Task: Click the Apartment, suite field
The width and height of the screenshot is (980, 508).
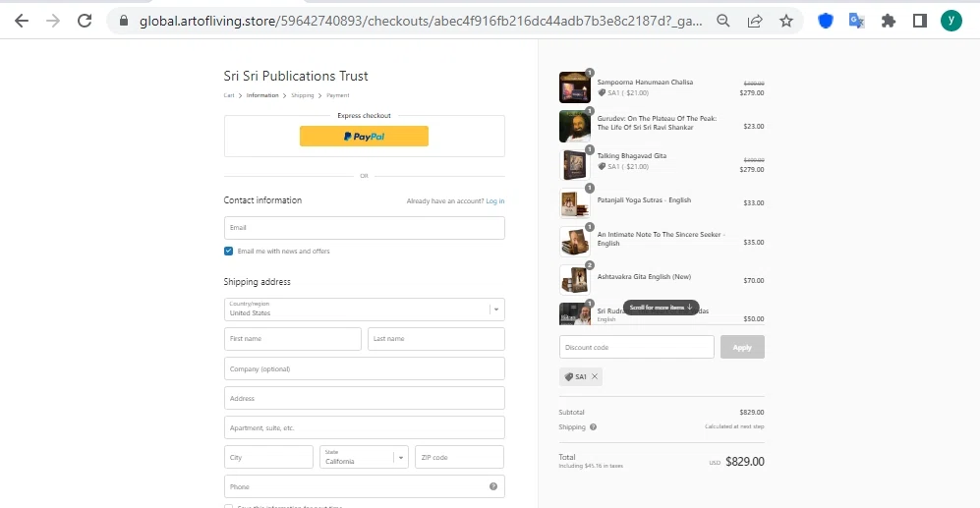Action: point(365,427)
